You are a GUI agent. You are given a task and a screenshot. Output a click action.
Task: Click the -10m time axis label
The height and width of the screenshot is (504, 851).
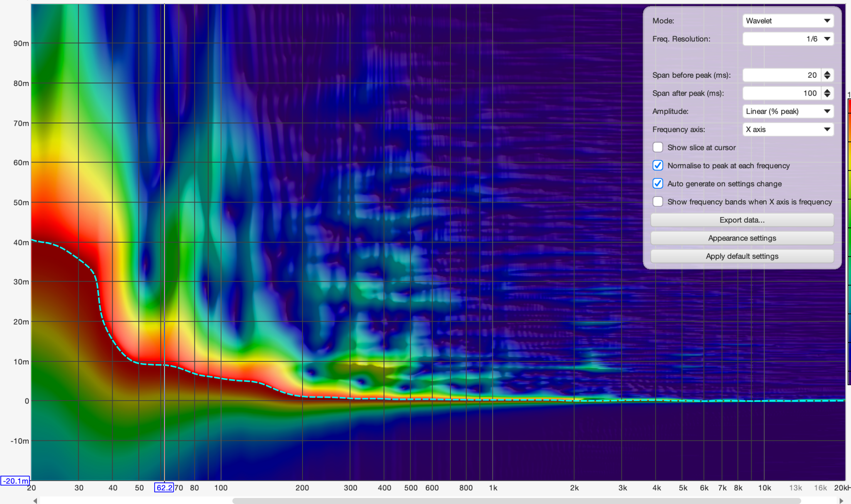[x=20, y=441]
